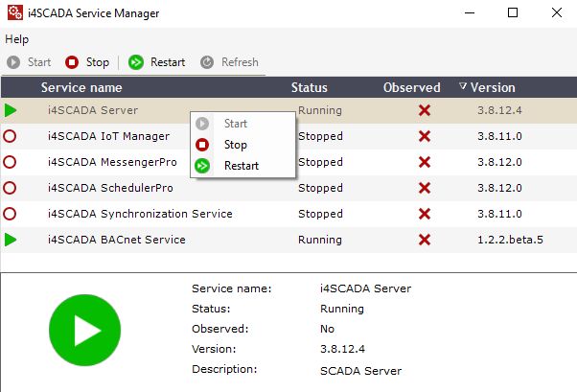
Task: Choose Stop in the context menu
Action: tap(236, 145)
